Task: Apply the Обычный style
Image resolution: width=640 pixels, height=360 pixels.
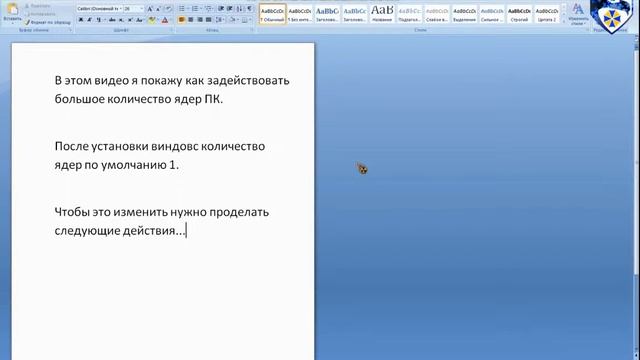Action: coord(273,14)
